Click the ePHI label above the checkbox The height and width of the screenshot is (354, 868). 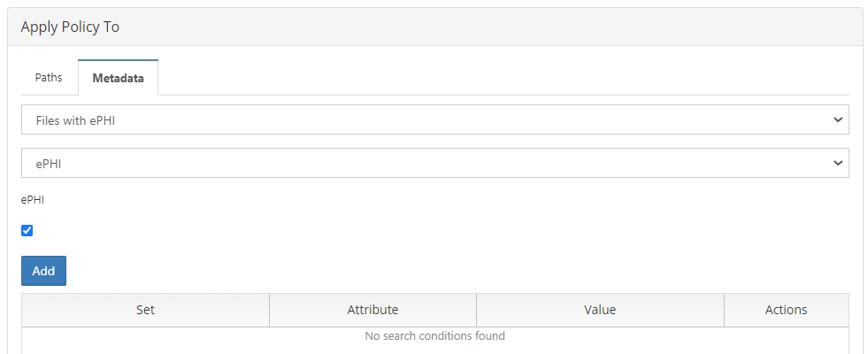(33, 200)
